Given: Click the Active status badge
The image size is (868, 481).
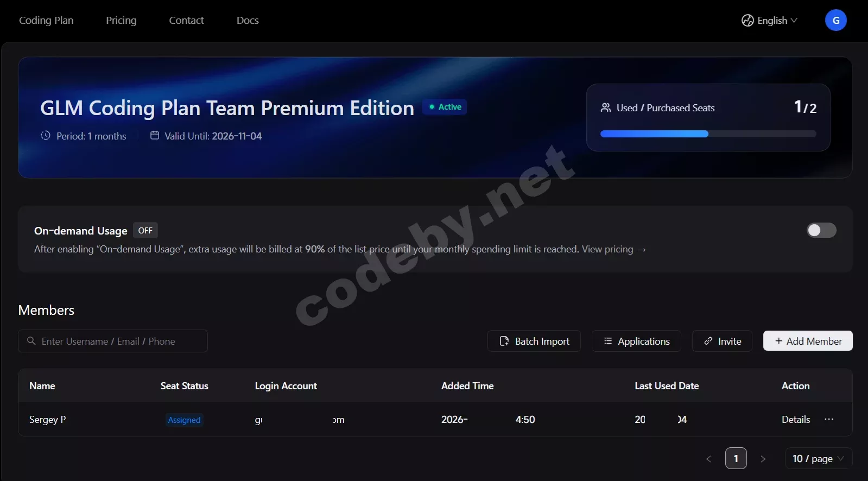Looking at the screenshot, I should coord(445,107).
